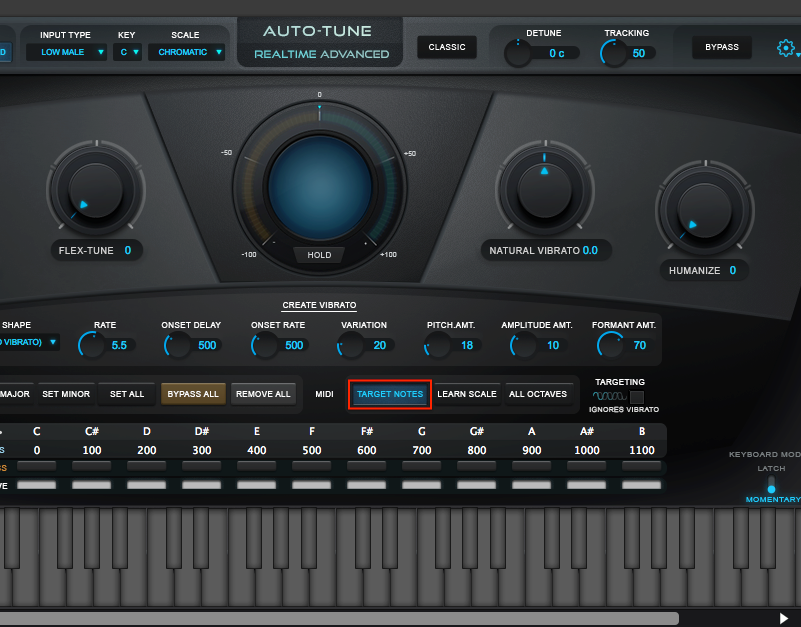
Task: Click the Detune value 0 c
Action: (556, 53)
